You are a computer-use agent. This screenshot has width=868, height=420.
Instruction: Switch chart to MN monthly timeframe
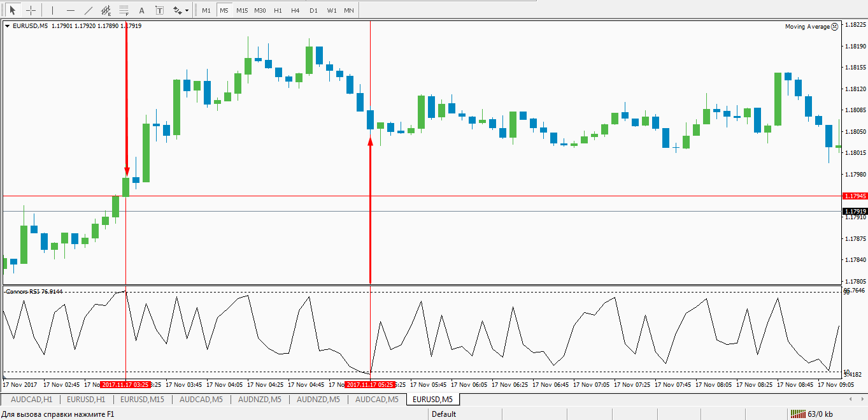tap(349, 10)
